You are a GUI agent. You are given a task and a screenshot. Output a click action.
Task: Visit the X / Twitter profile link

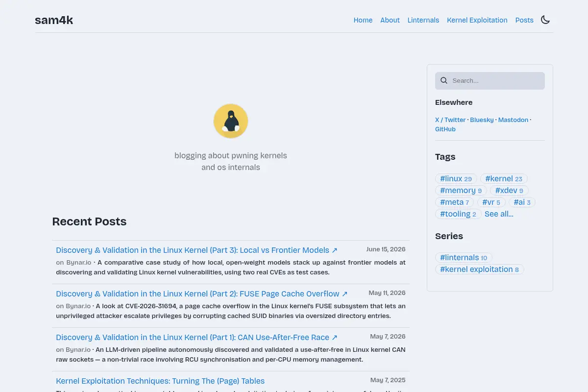pos(450,120)
